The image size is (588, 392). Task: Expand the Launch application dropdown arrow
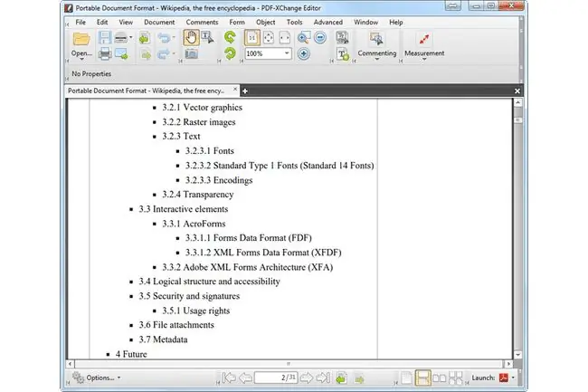(x=513, y=378)
